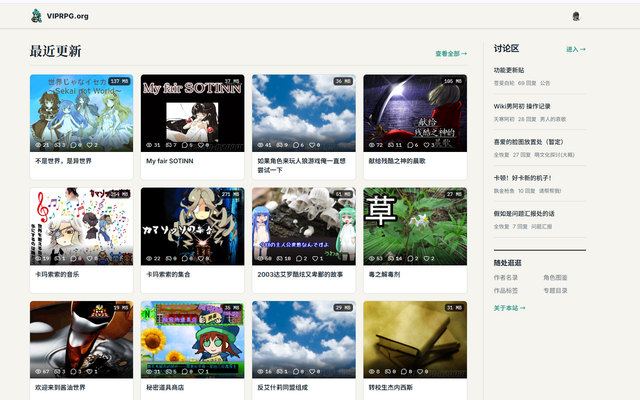The image size is (640, 400).
Task: Click heart icon on 毒之解毒剂 card
Action: point(426,258)
